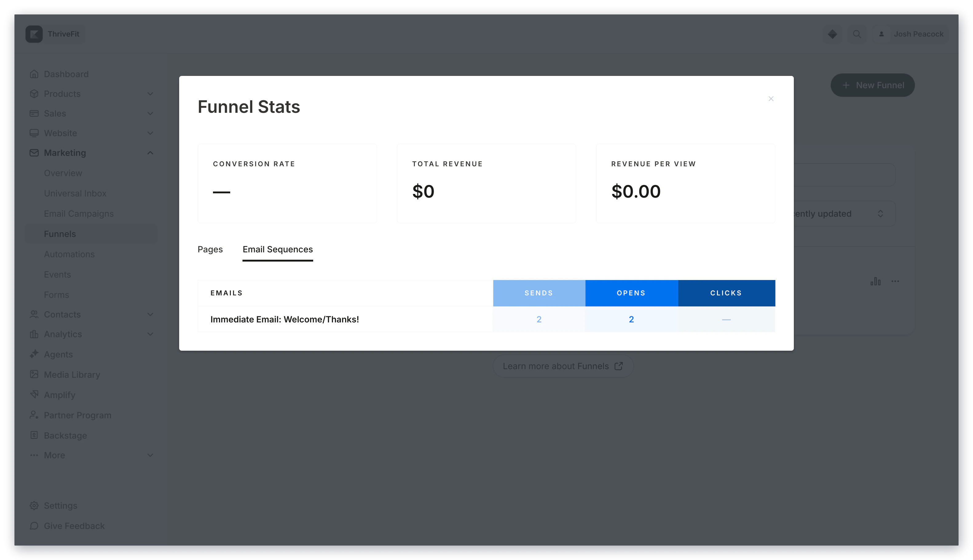The height and width of the screenshot is (560, 973).
Task: Click the diamond icon in top bar
Action: coord(832,34)
